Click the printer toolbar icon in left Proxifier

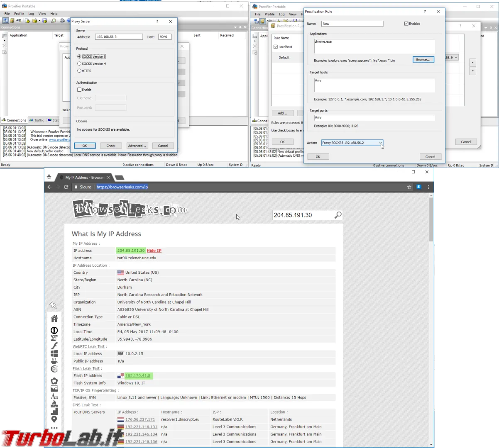click(62, 20)
